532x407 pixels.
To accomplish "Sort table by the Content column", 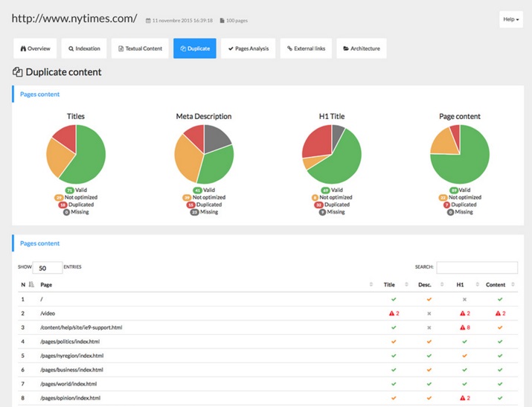I will (495, 284).
